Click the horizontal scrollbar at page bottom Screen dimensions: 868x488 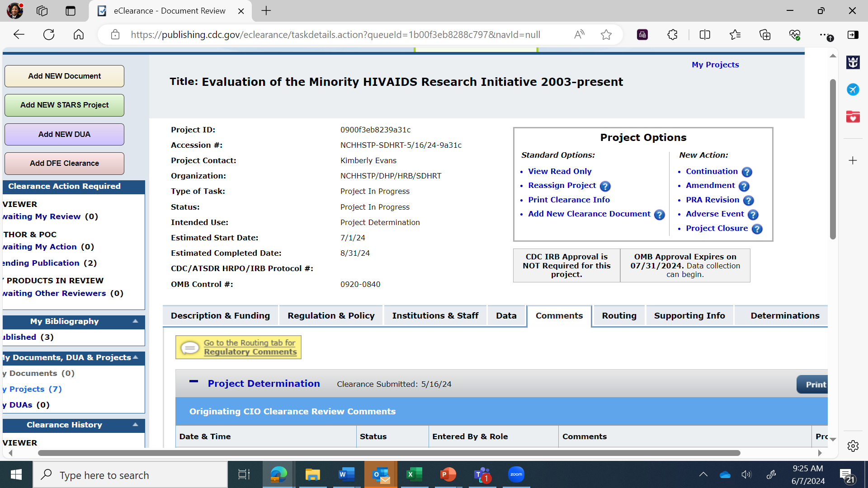click(x=389, y=453)
